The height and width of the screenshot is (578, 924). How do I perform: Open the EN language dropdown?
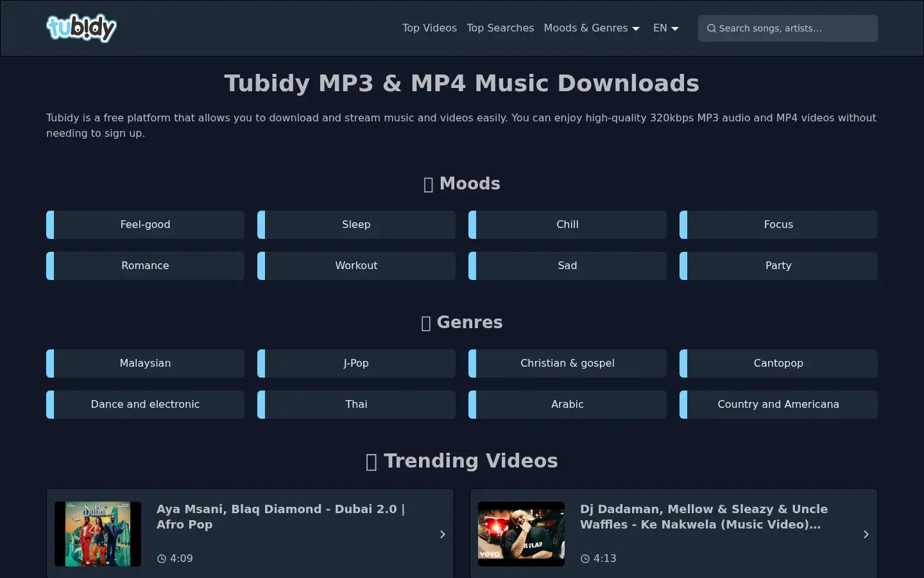665,28
